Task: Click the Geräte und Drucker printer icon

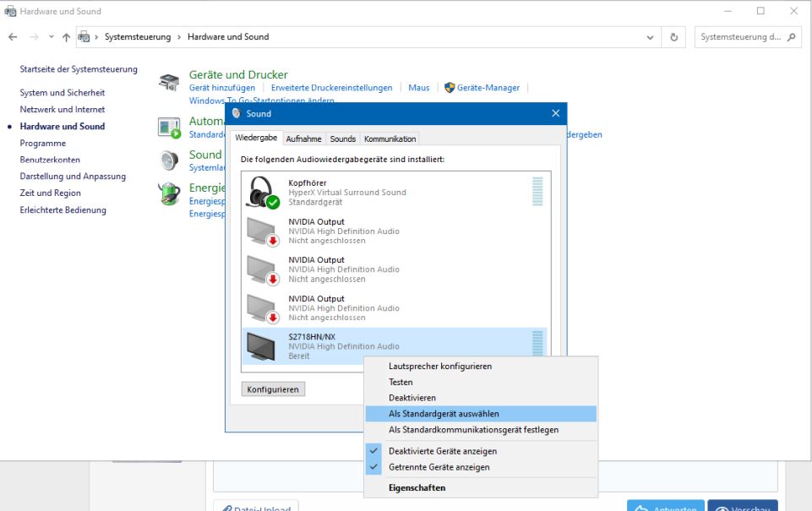Action: click(x=169, y=82)
